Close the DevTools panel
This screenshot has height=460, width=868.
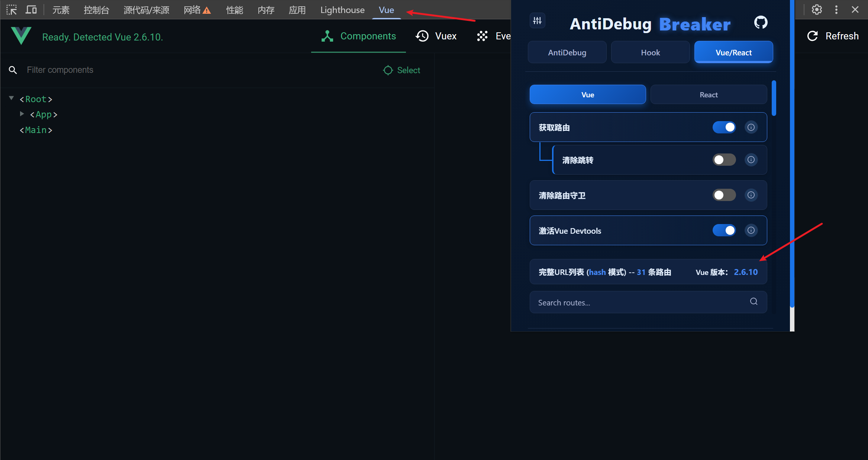coord(855,10)
